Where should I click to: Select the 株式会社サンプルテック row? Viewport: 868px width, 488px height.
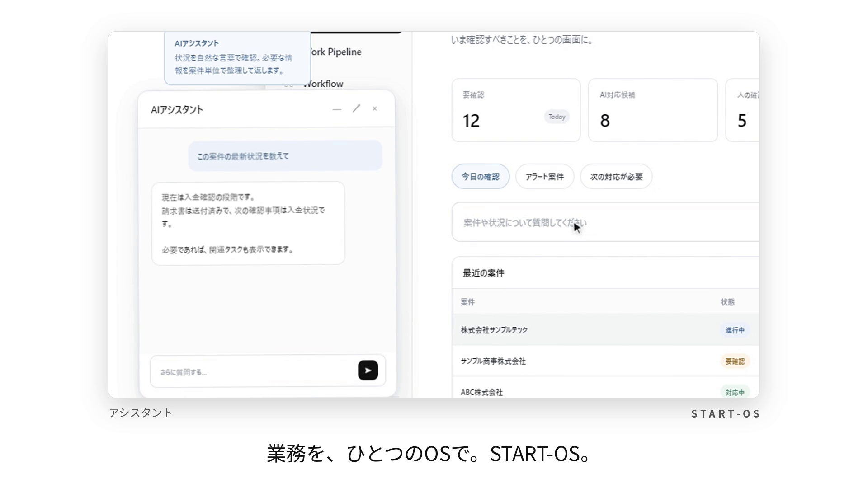click(x=606, y=330)
